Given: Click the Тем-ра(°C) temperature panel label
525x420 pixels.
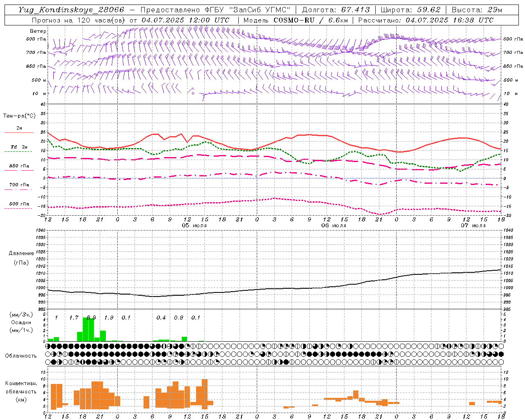Looking at the screenshot, I should 19,116.
